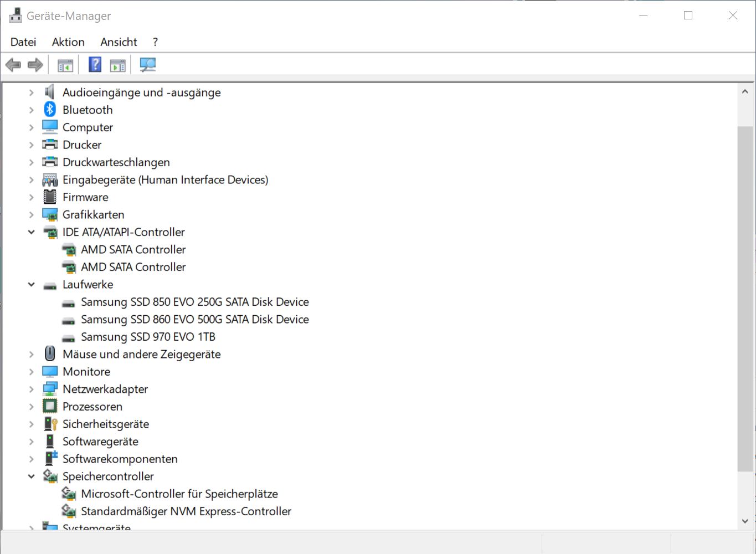Minimize the Geräte-Manager window
The width and height of the screenshot is (756, 554).
(644, 16)
